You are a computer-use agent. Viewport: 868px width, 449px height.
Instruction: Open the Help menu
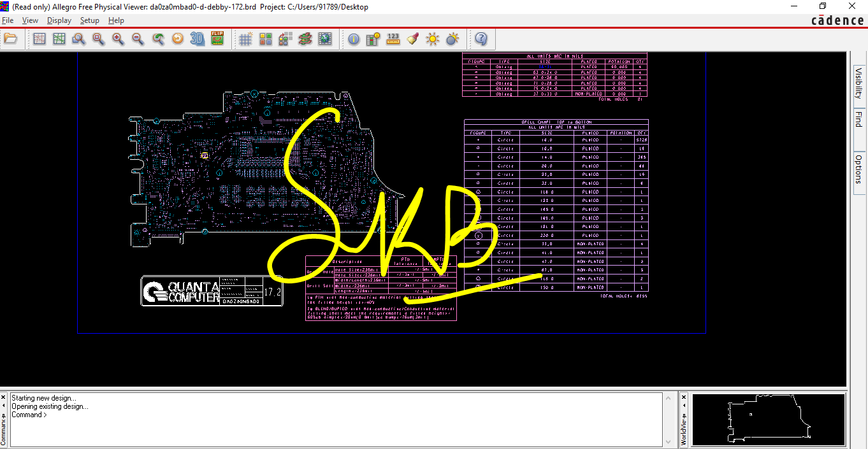tap(116, 20)
